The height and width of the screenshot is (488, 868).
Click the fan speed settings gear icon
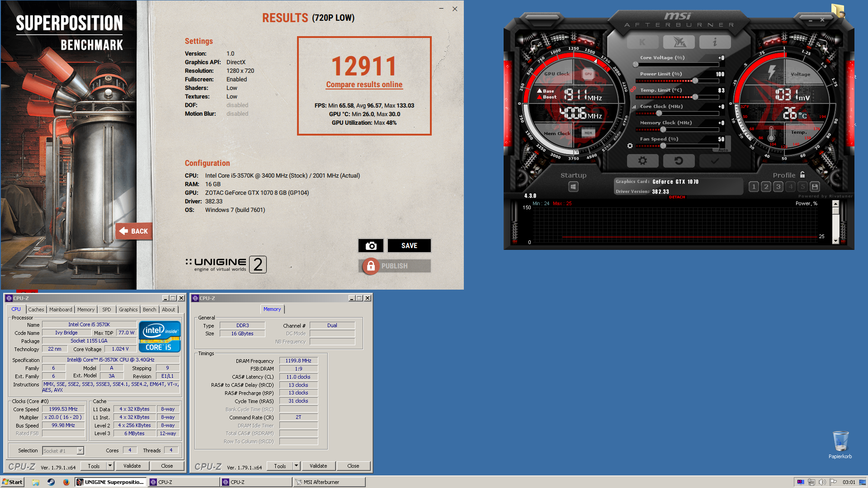pos(630,146)
